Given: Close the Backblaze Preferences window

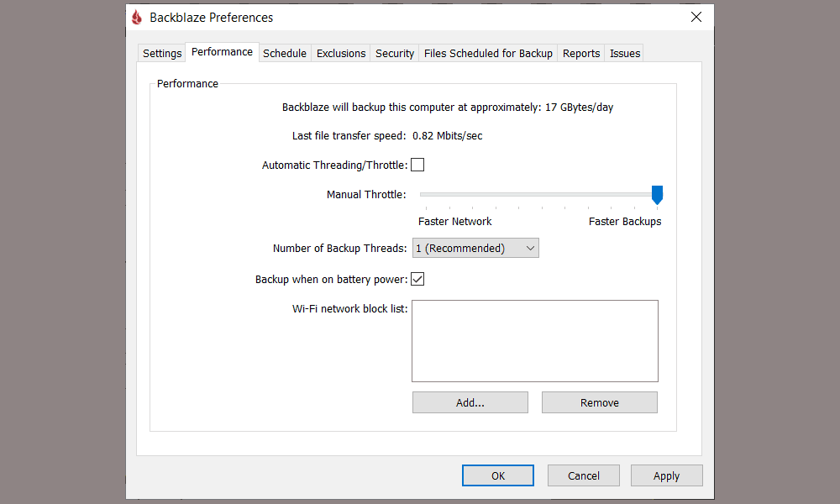Looking at the screenshot, I should coord(696,17).
